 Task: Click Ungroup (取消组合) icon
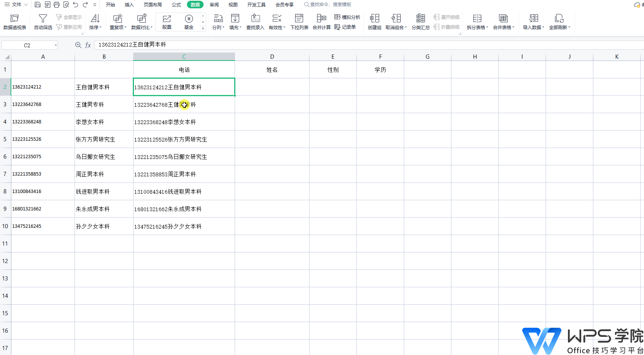(396, 18)
